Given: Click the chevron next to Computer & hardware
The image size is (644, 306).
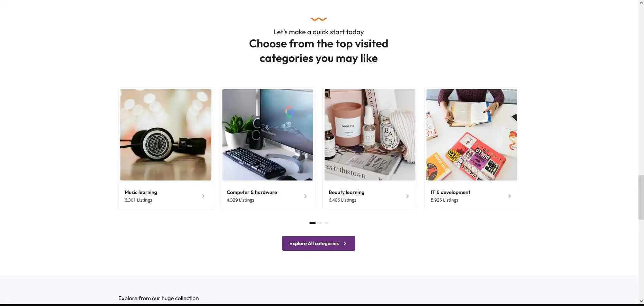Looking at the screenshot, I should tap(305, 196).
